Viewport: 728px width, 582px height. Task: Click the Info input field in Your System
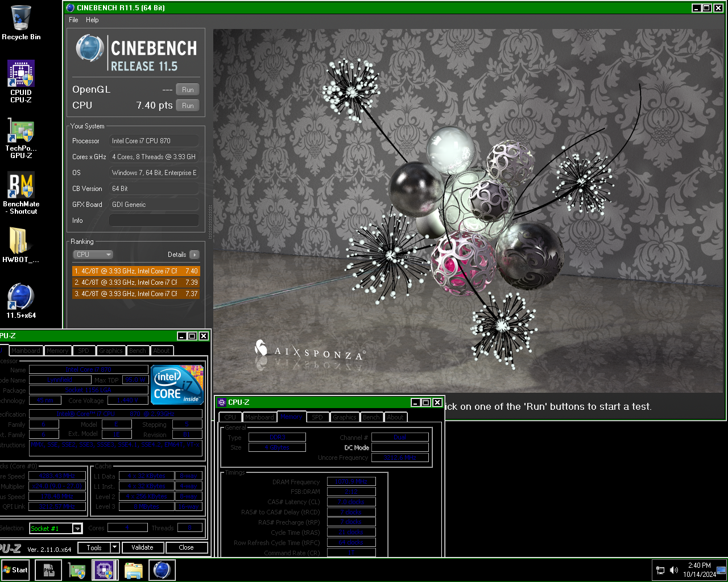coord(154,221)
